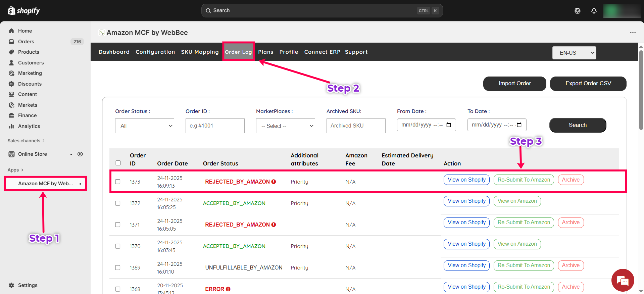Click into the Order ID input field
Image resolution: width=644 pixels, height=294 pixels.
[x=215, y=126]
